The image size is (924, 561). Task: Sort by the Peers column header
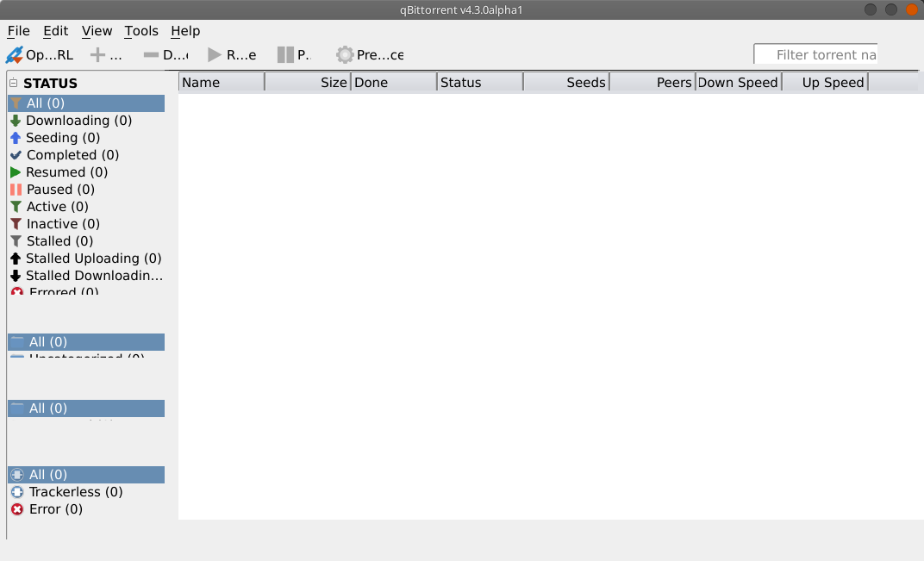click(x=652, y=83)
